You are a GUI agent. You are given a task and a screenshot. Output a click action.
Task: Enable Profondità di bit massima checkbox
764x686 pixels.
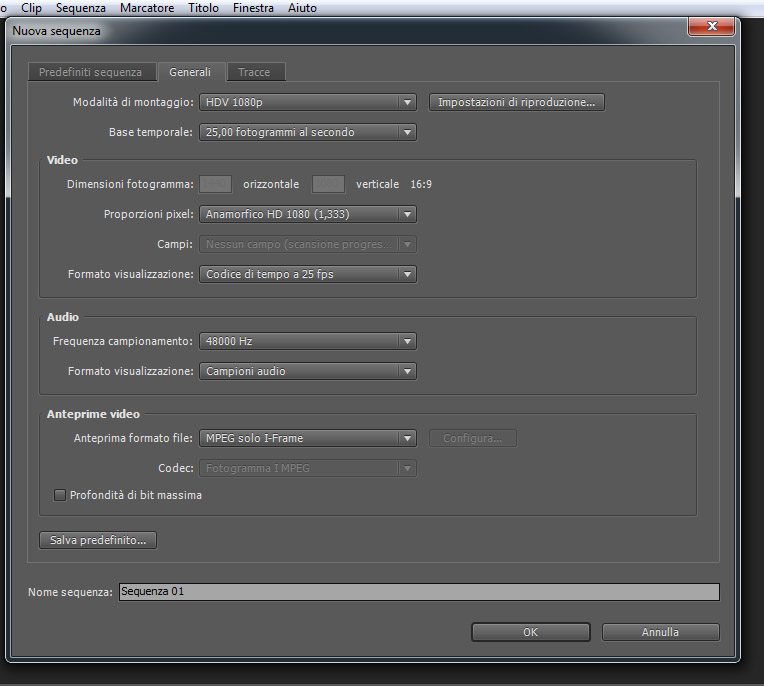pyautogui.click(x=59, y=495)
